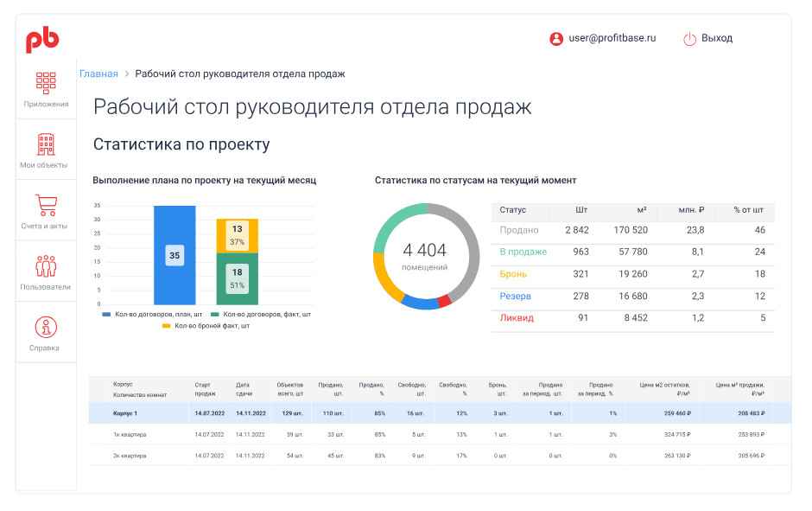Viewport: 812px width, 511px height.
Task: Click value 57 780 in В продаже row
Action: click(633, 252)
